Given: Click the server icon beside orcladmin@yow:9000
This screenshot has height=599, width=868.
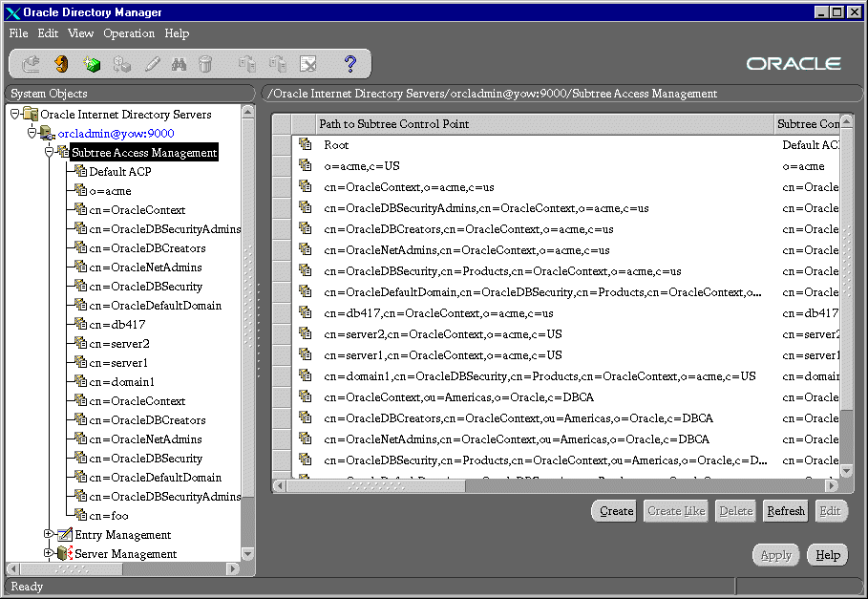Looking at the screenshot, I should tap(48, 134).
